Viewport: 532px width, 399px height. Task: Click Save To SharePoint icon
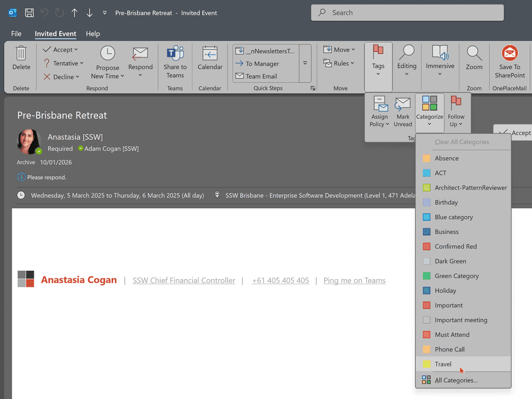510,54
